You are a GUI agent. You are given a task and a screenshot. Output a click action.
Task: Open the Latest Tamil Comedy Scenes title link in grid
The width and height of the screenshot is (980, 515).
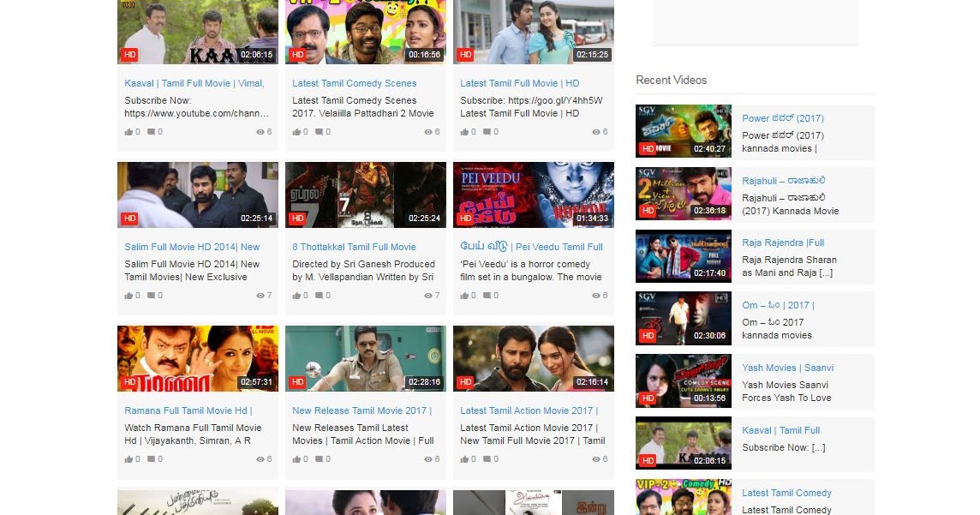point(355,83)
